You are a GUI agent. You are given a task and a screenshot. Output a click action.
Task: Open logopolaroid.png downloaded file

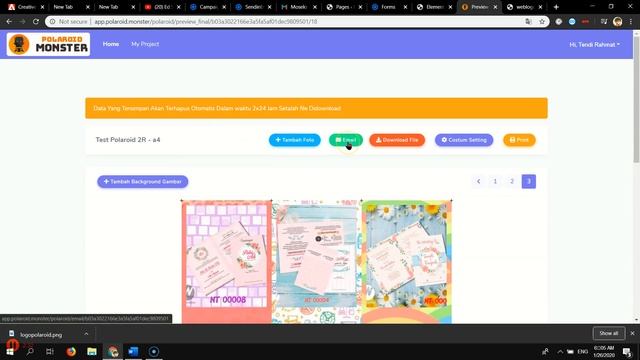(x=41, y=334)
